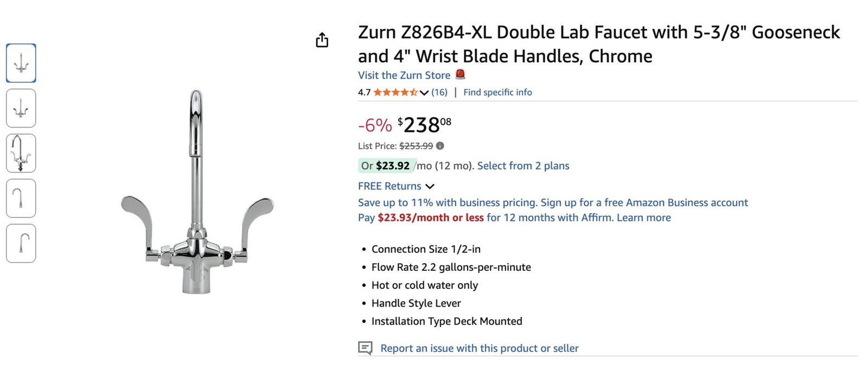Open the Find specific info link
The height and width of the screenshot is (368, 868).
coord(497,92)
